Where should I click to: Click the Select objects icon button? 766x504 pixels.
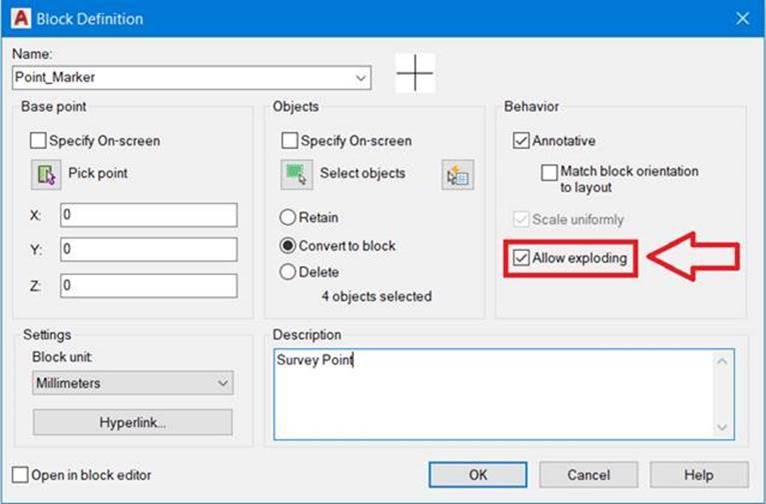(x=295, y=174)
